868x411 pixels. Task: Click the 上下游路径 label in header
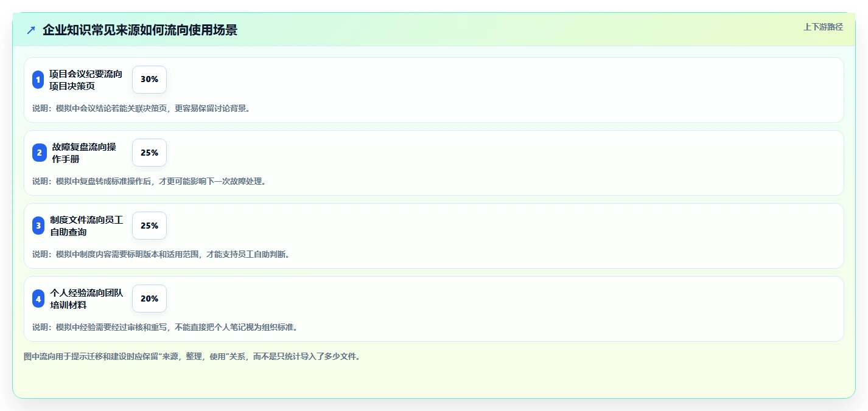(x=823, y=27)
